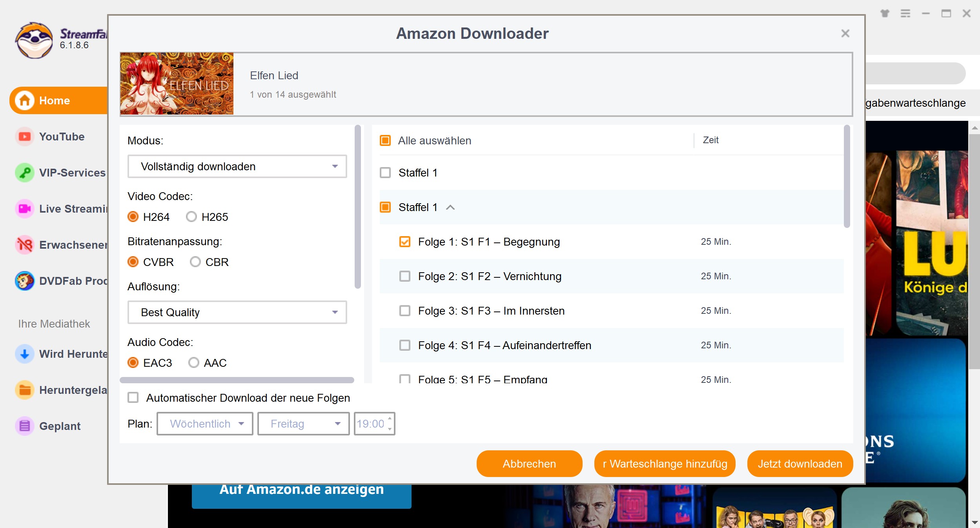Click the shirt skin icon in title bar
This screenshot has width=980, height=528.
[885, 13]
